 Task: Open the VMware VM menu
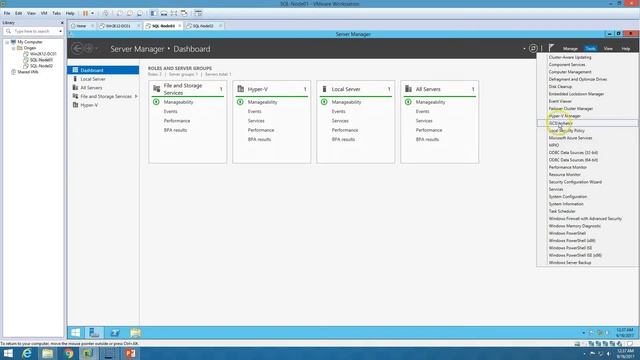(44, 13)
